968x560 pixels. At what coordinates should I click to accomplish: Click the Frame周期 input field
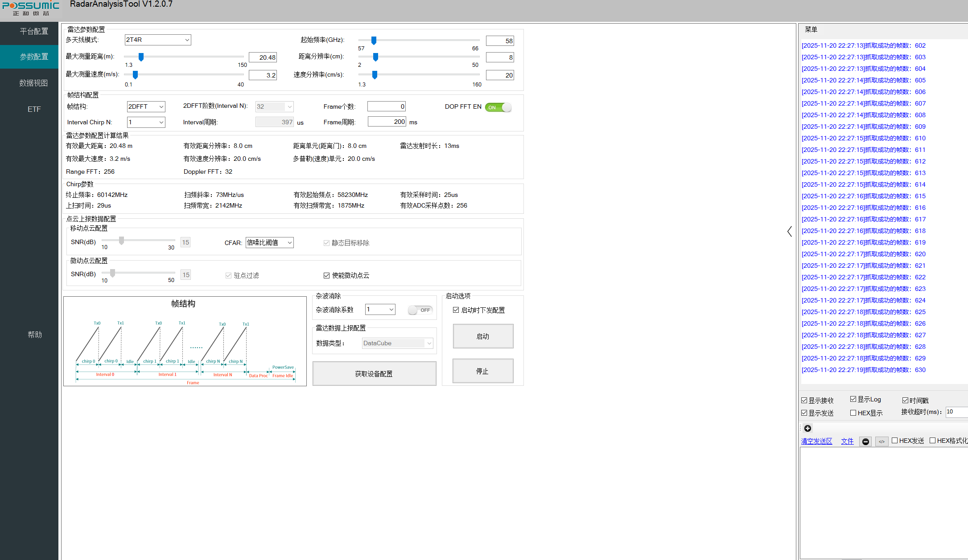[x=387, y=122]
